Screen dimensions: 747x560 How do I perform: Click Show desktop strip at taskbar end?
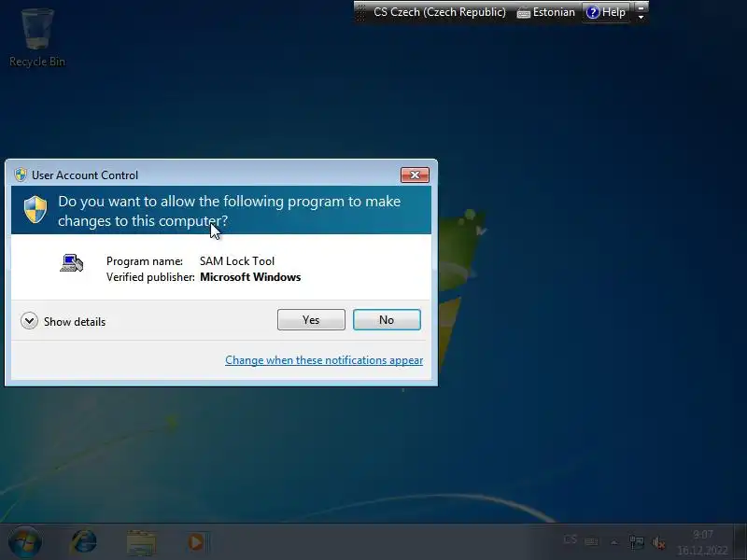[740, 542]
